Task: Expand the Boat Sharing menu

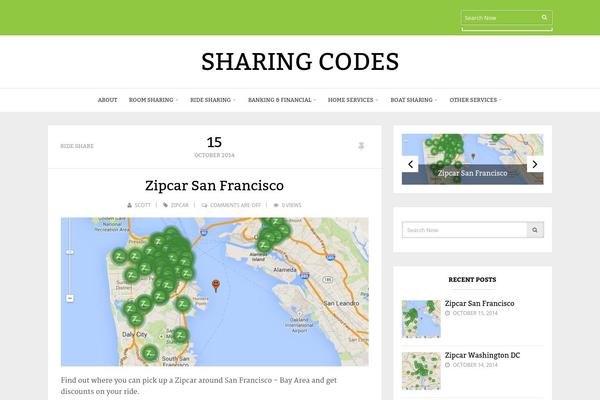Action: coord(413,100)
